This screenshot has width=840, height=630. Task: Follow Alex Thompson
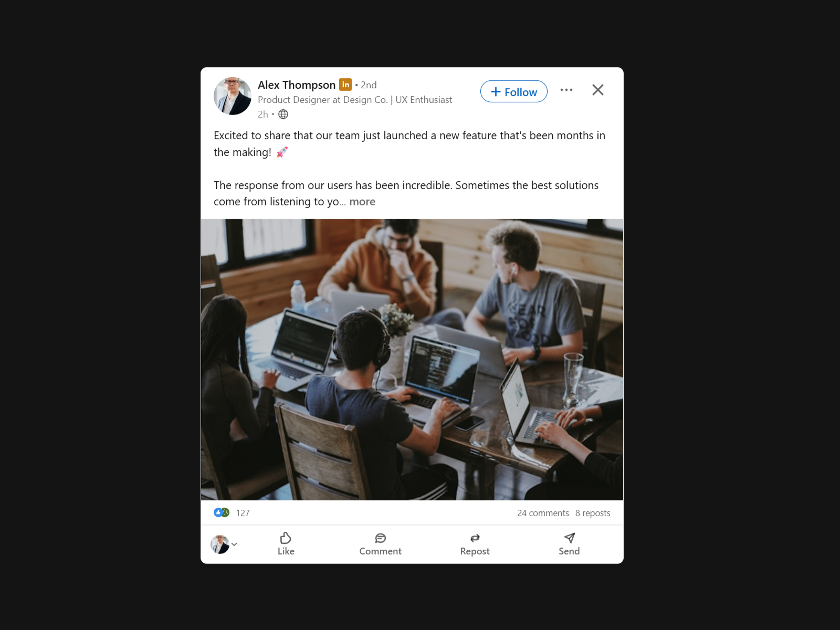point(513,91)
